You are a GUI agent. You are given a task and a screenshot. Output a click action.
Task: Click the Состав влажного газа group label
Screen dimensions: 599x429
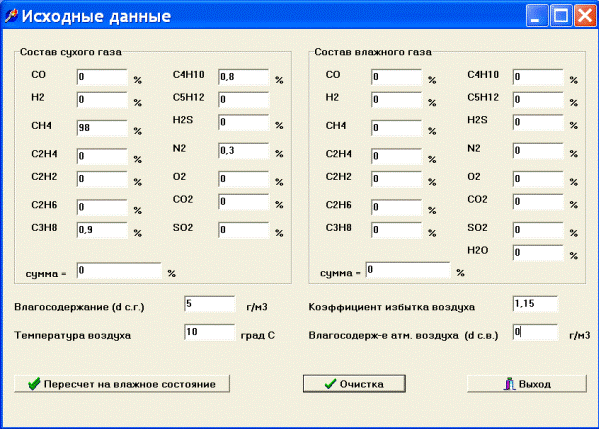(373, 52)
